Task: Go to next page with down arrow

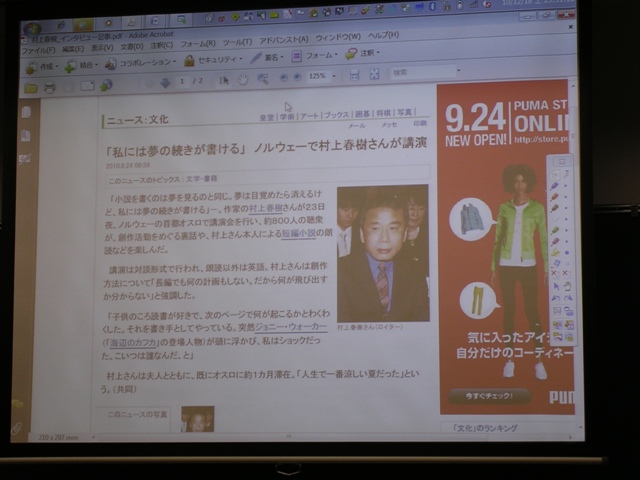Action: pyautogui.click(x=165, y=83)
